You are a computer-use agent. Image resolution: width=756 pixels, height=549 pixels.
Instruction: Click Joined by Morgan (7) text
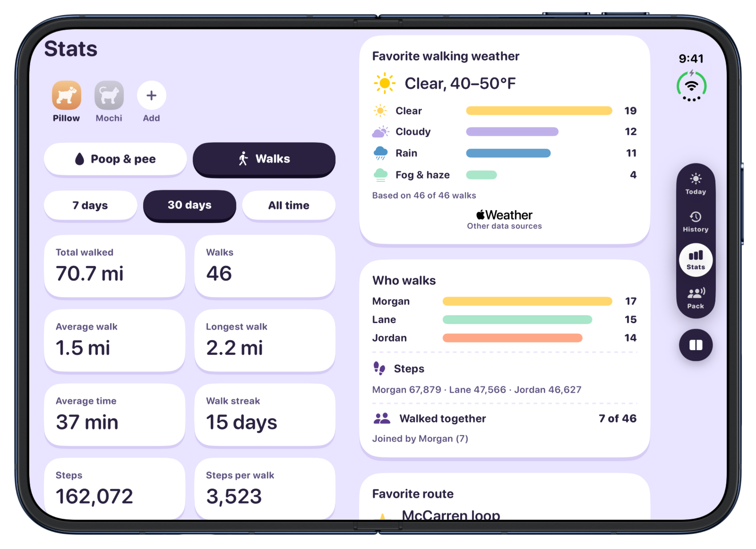420,439
